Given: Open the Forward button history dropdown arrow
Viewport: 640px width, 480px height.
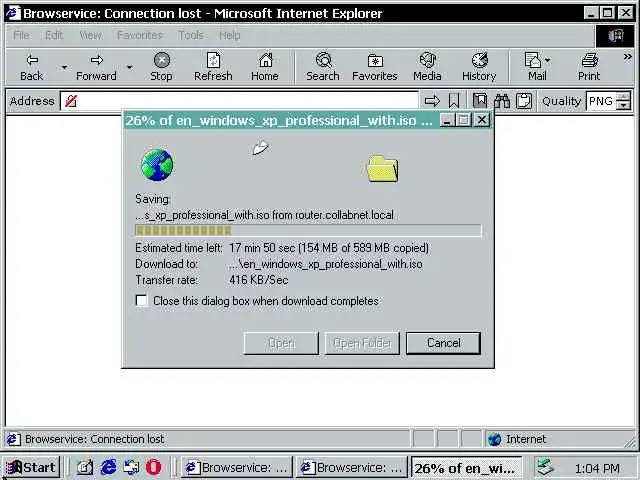Looking at the screenshot, I should pyautogui.click(x=129, y=67).
